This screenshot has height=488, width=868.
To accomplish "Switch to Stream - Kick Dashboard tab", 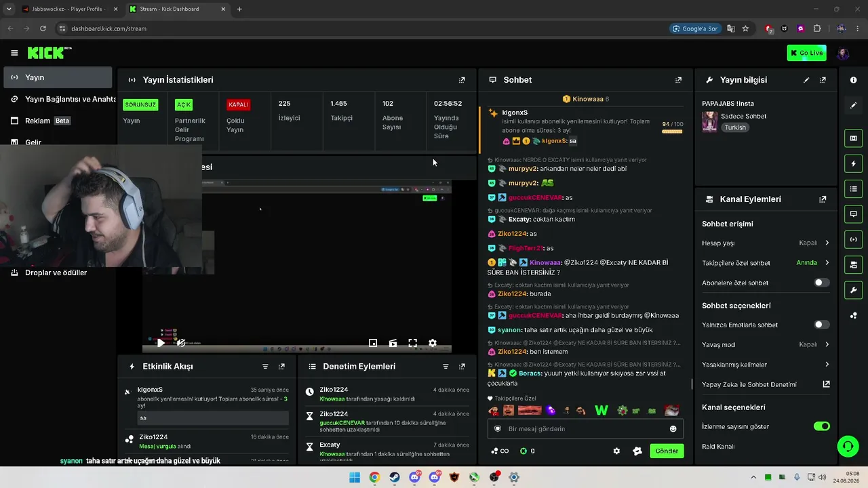I will (178, 9).
